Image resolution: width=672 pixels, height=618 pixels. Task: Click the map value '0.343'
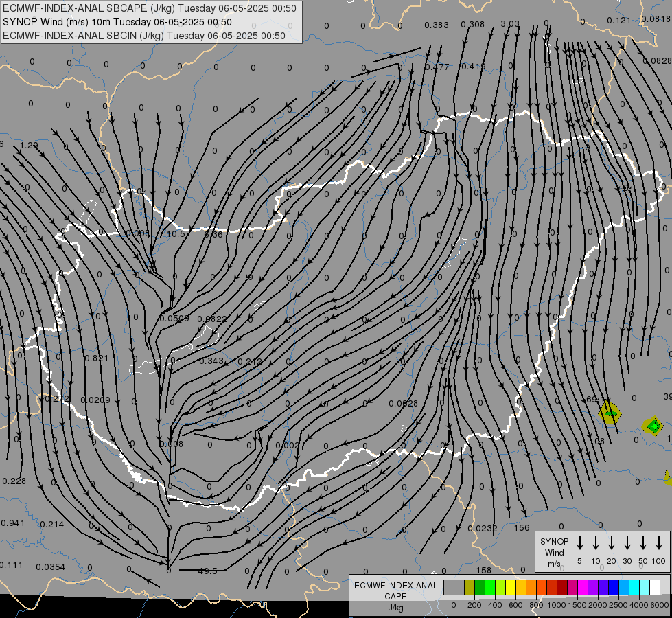[x=211, y=361]
